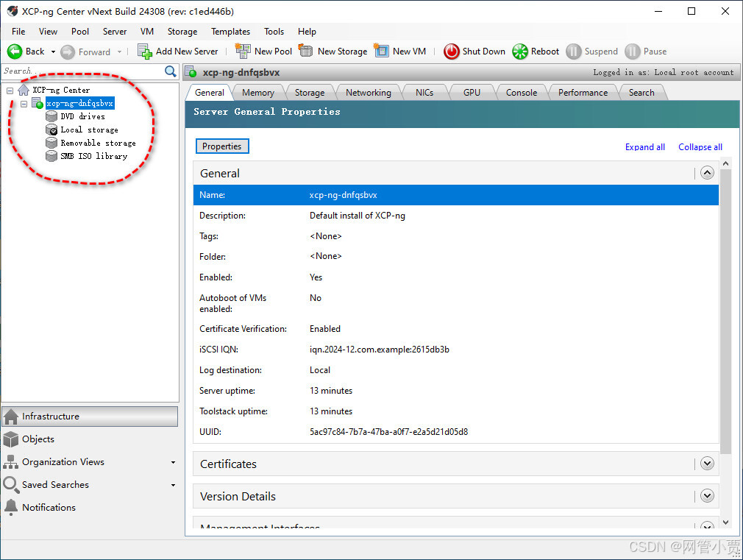Open the Saved Searches dropdown arrow

tap(173, 485)
